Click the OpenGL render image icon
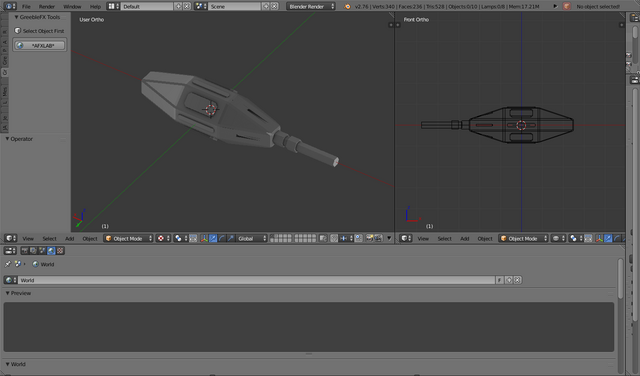Image resolution: width=640 pixels, height=376 pixels. [369, 238]
